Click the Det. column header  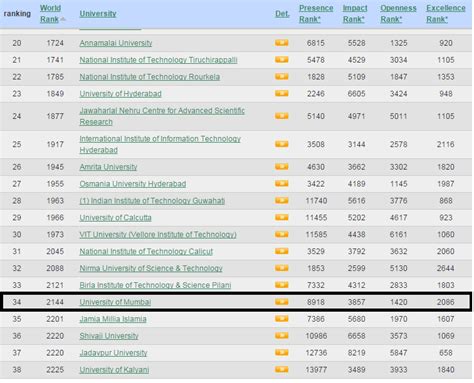(282, 14)
